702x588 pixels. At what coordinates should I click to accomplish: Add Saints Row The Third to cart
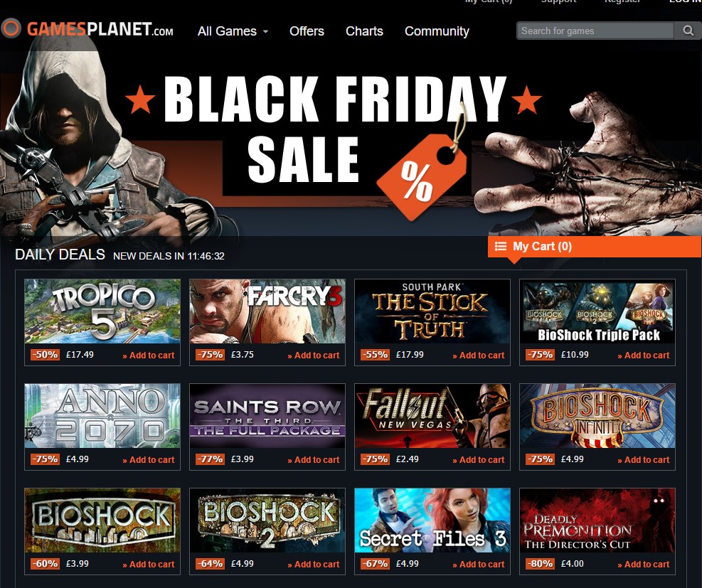pyautogui.click(x=314, y=460)
